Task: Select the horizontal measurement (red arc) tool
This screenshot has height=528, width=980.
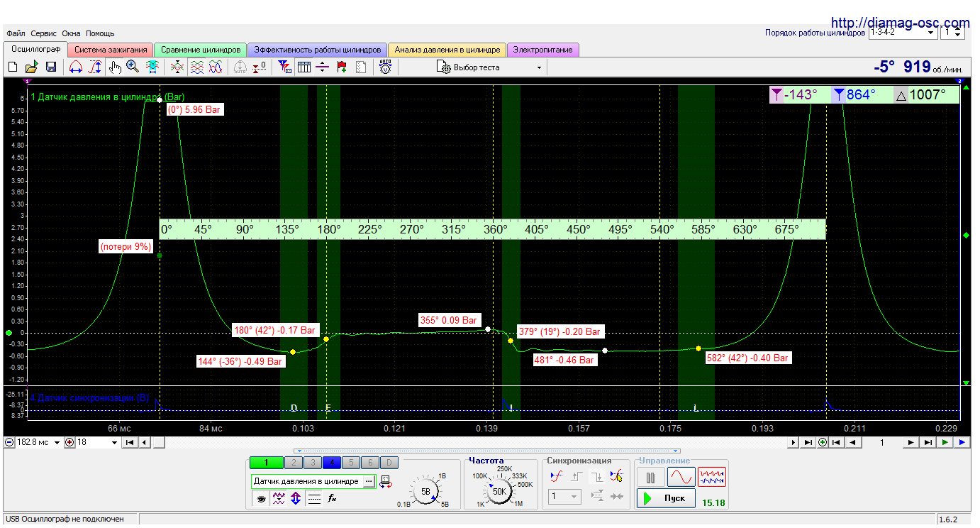Action: coord(76,67)
